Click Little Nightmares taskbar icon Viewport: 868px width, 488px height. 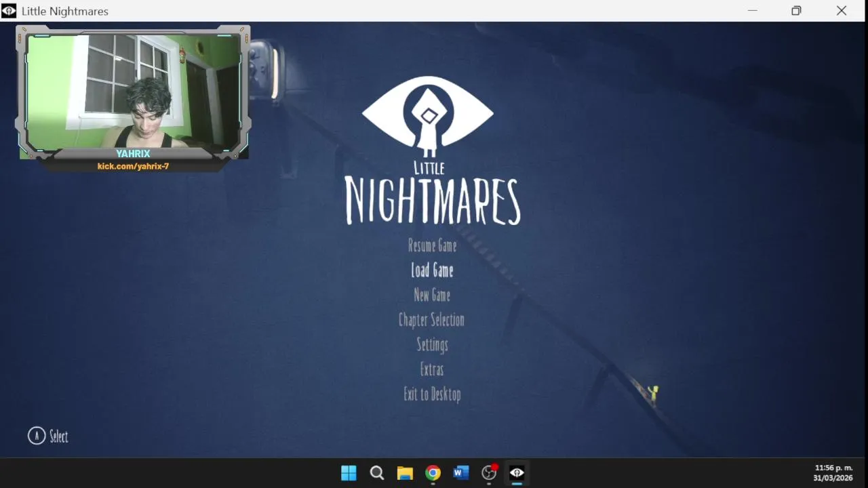[x=517, y=473]
